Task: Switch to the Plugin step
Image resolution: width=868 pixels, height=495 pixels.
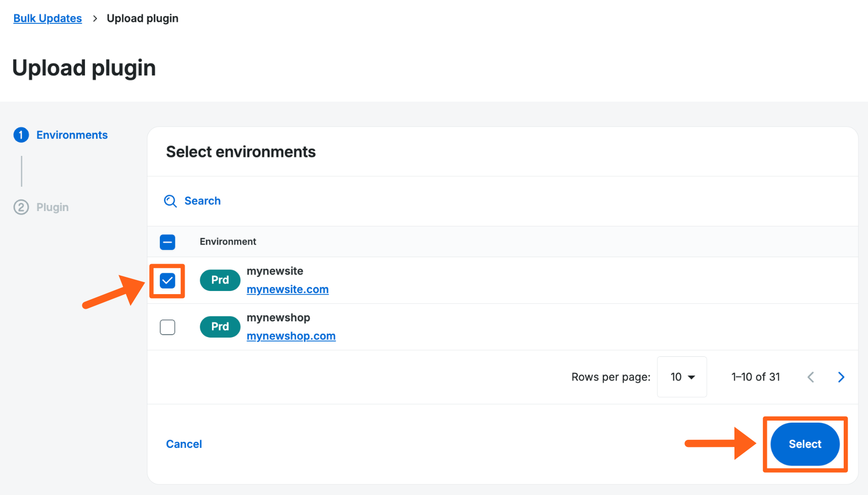Action: pos(52,207)
